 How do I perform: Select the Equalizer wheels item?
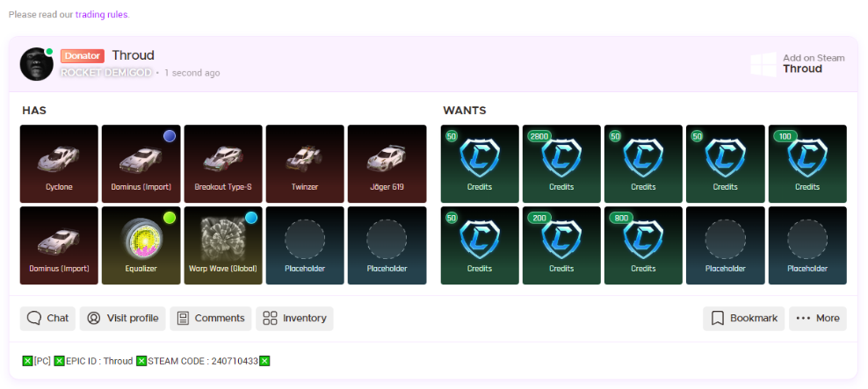141,246
